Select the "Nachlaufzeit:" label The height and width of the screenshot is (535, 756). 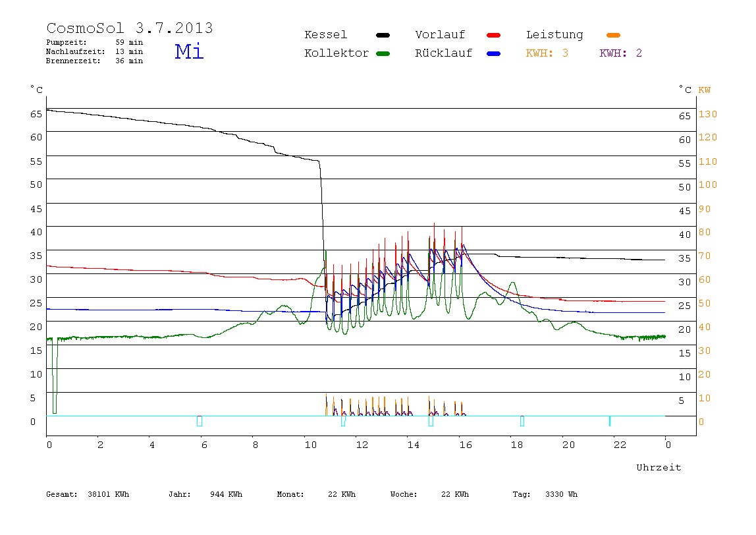pyautogui.click(x=76, y=51)
